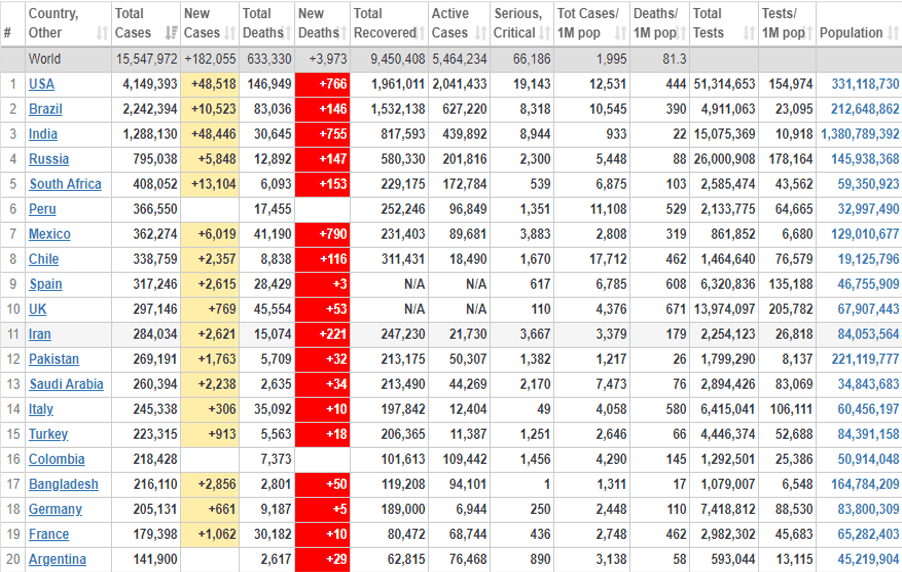The image size is (902, 572).
Task: Select Mexico new deaths cell +790
Action: [323, 234]
